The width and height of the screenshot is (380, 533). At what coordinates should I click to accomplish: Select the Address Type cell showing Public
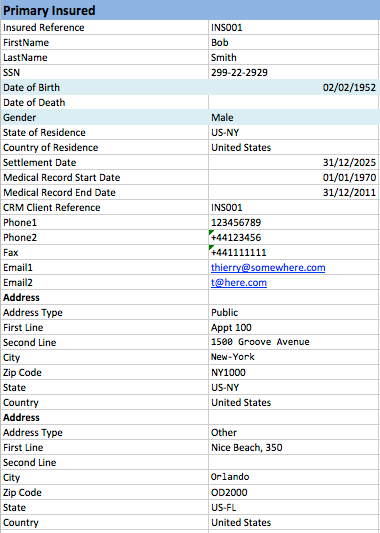pos(294,312)
